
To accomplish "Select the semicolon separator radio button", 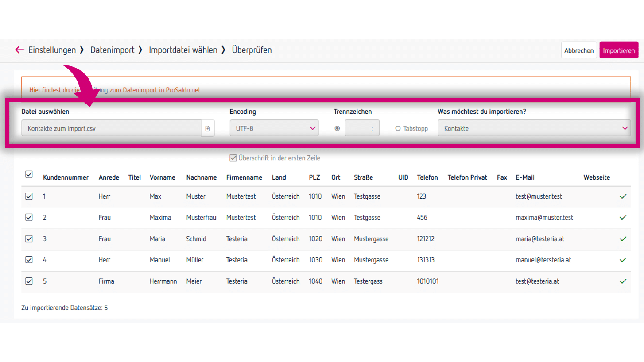I will coord(338,128).
